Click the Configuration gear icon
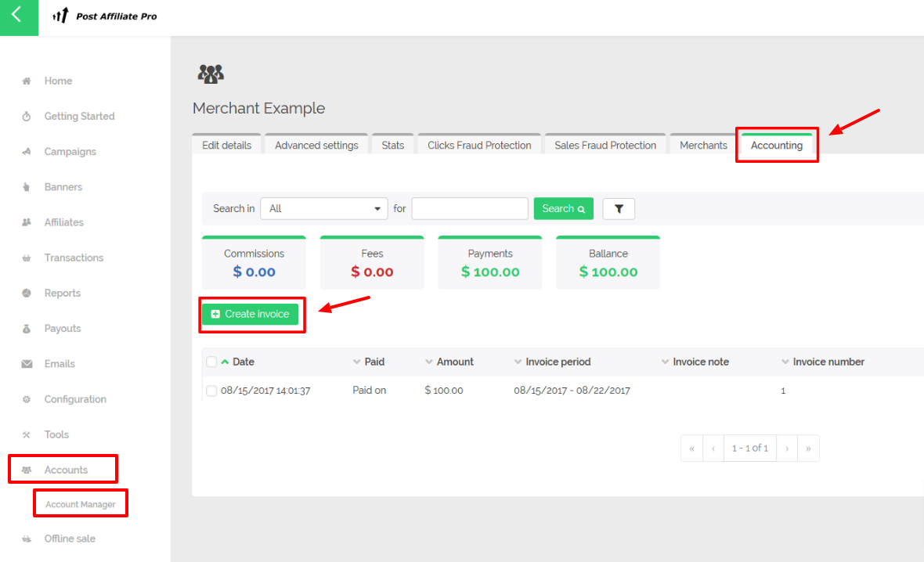 click(x=27, y=399)
